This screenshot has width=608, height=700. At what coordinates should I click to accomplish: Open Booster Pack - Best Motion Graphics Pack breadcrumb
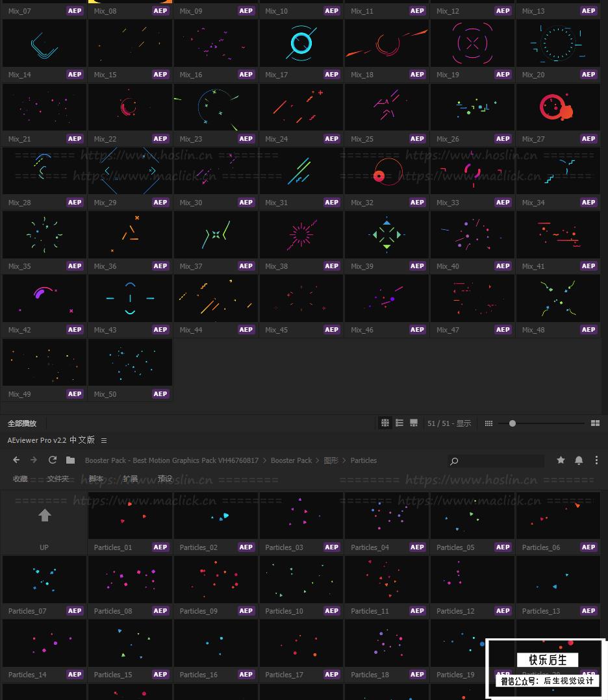(x=171, y=460)
